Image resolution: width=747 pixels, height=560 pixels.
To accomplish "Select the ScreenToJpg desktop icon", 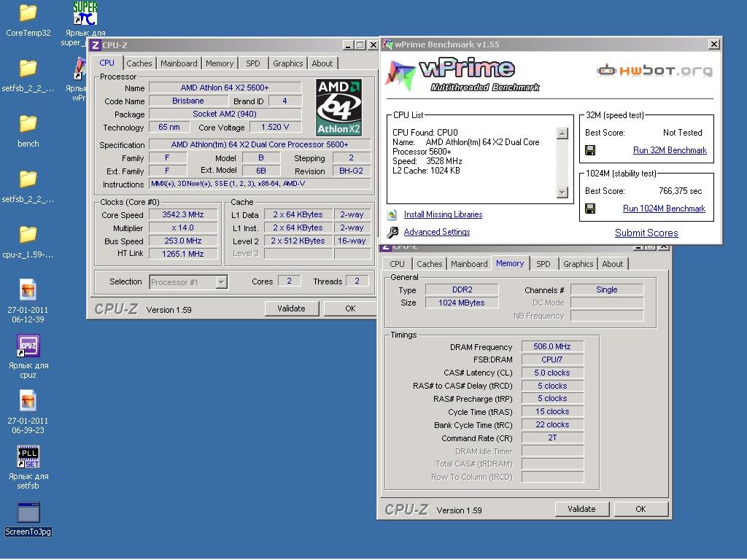I will coord(28,513).
